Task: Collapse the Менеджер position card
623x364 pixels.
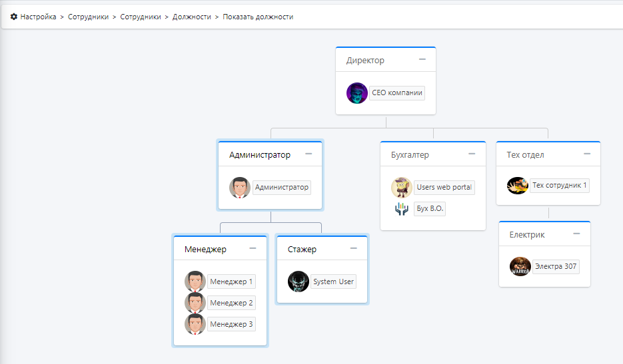Action: [x=253, y=249]
